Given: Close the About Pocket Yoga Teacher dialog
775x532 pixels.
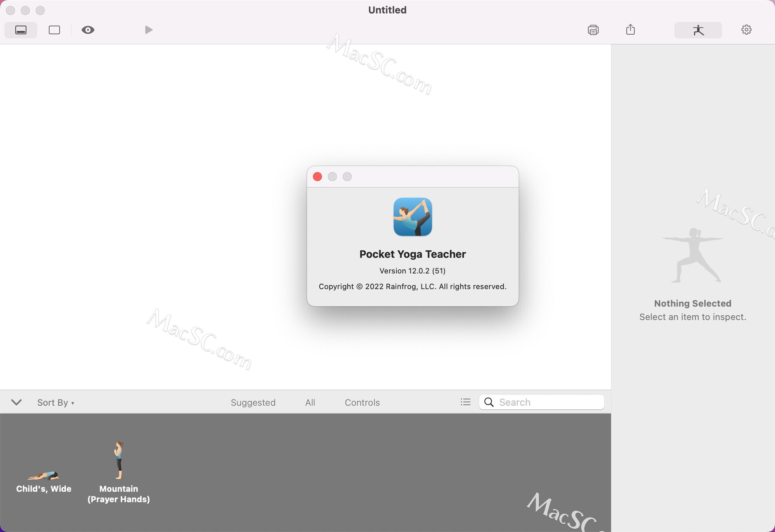Looking at the screenshot, I should (317, 177).
